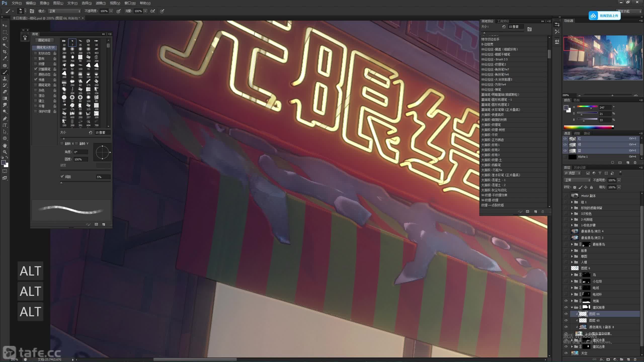Select the Rectangular Marquee tool
Screen dimensions: 644x362
pyautogui.click(x=5, y=32)
